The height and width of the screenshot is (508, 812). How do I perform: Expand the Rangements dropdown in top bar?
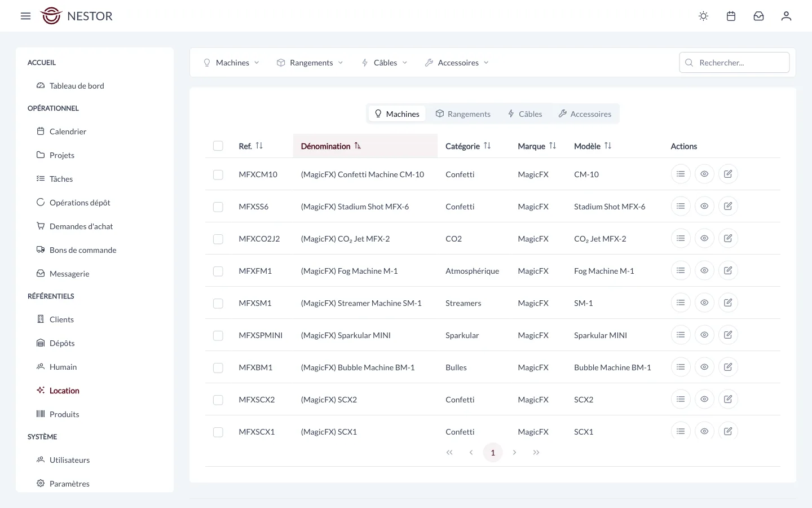pos(310,63)
